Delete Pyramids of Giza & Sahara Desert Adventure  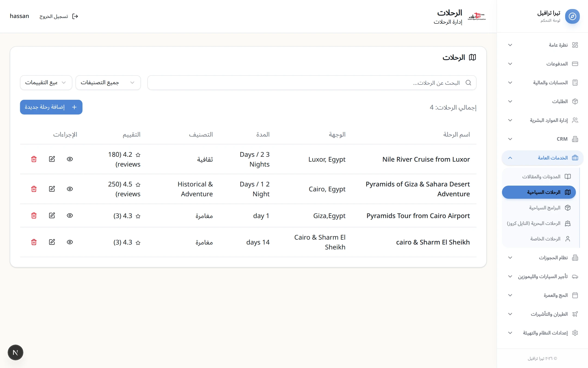pos(34,189)
